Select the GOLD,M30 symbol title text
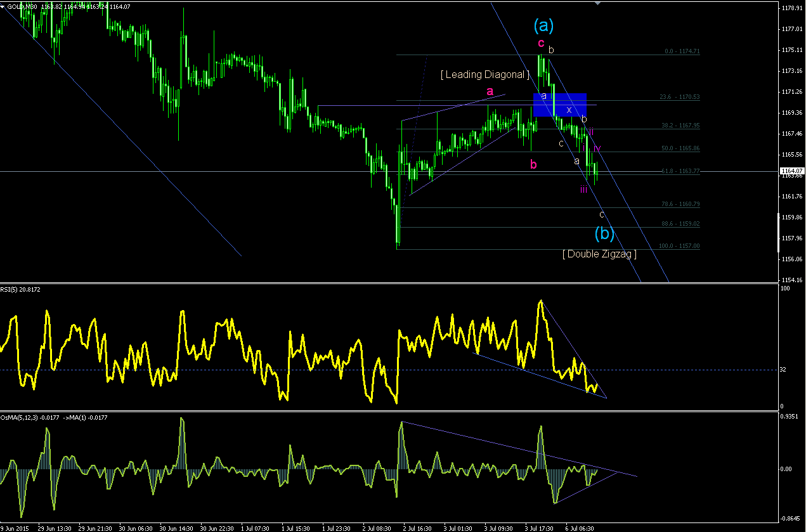The image size is (806, 532). [x=23, y=6]
